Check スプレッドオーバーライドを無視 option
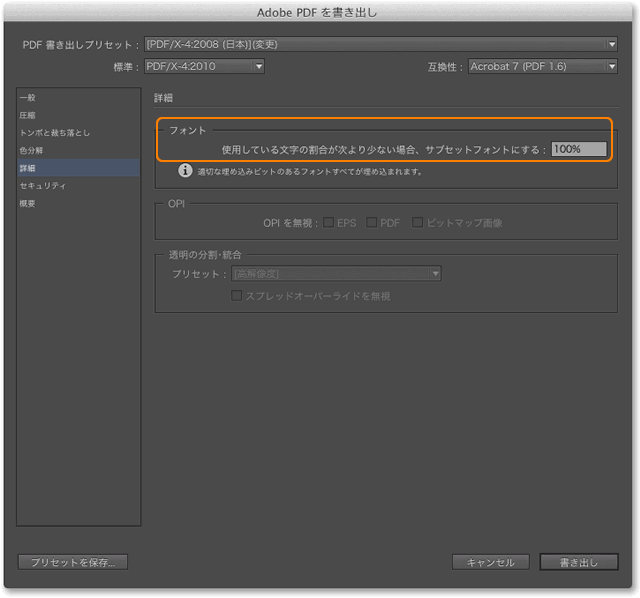 237,296
